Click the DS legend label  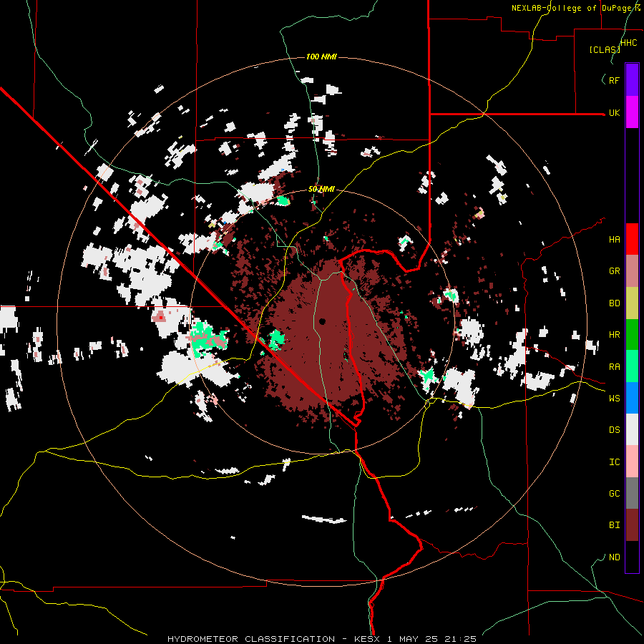614,430
